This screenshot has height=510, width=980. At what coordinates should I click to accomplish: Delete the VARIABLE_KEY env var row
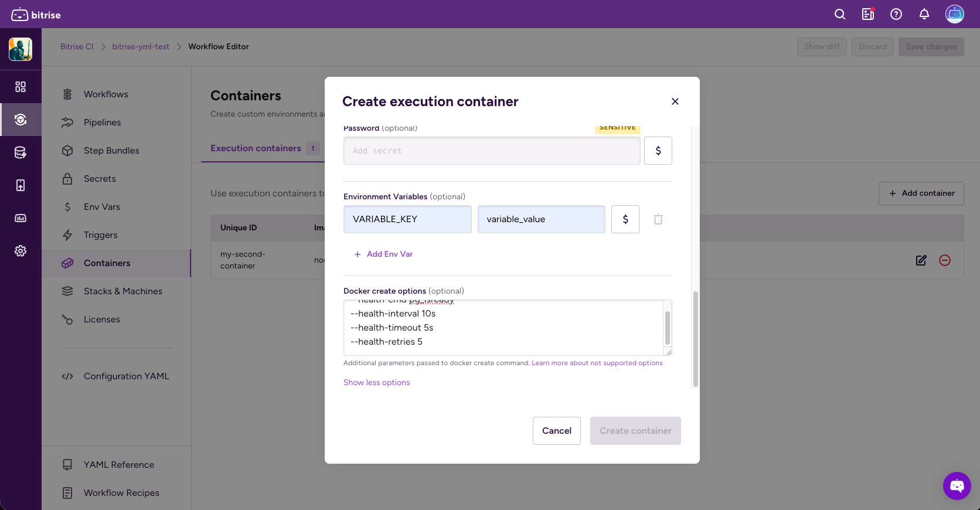658,219
